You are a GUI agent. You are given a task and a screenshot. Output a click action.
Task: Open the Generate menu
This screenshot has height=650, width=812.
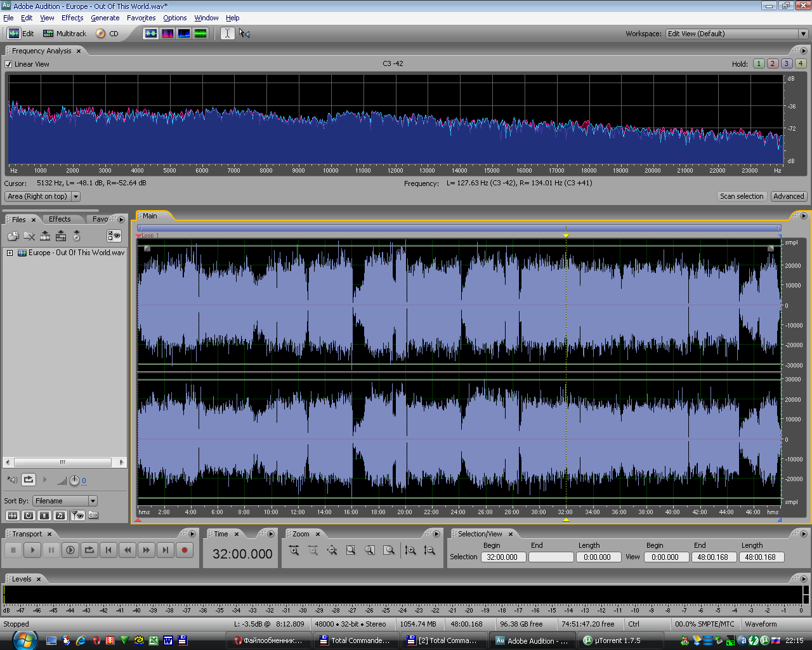click(x=105, y=18)
